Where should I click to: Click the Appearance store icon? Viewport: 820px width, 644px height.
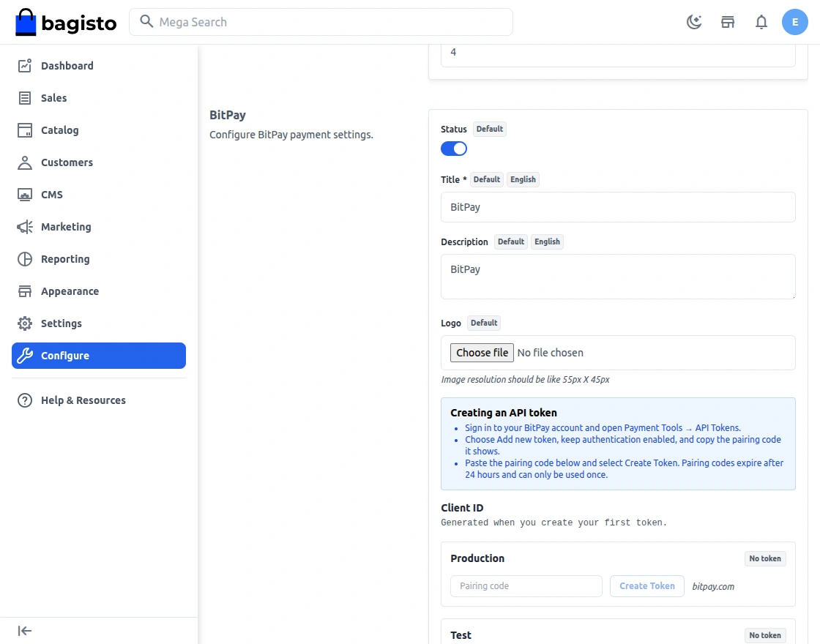pos(25,291)
